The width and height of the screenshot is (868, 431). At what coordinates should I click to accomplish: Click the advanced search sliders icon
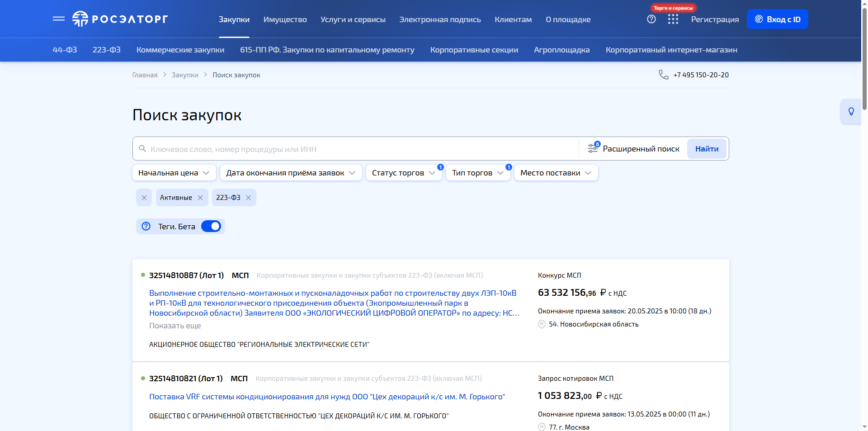click(x=593, y=148)
